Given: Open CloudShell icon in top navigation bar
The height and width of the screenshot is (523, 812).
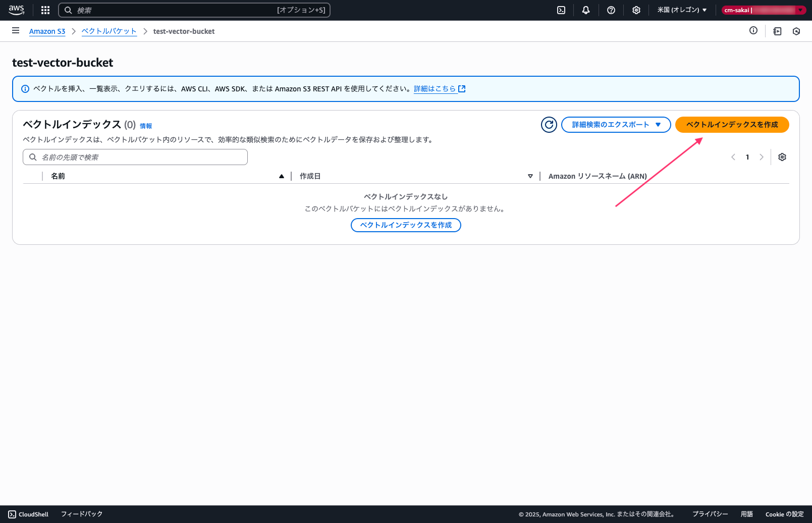Looking at the screenshot, I should [561, 10].
